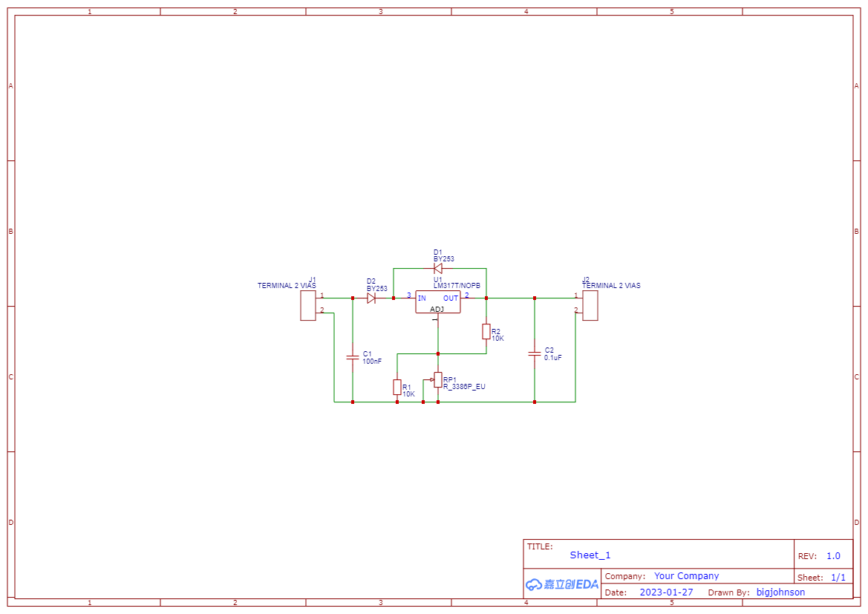Click the BY253 value under D1
Viewport: 868px width, 614px height.
point(444,258)
